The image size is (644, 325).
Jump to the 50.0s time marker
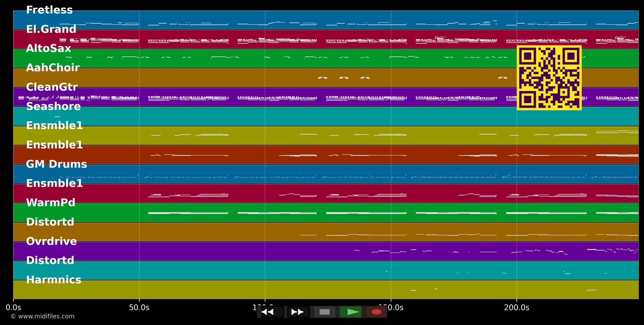tap(139, 307)
